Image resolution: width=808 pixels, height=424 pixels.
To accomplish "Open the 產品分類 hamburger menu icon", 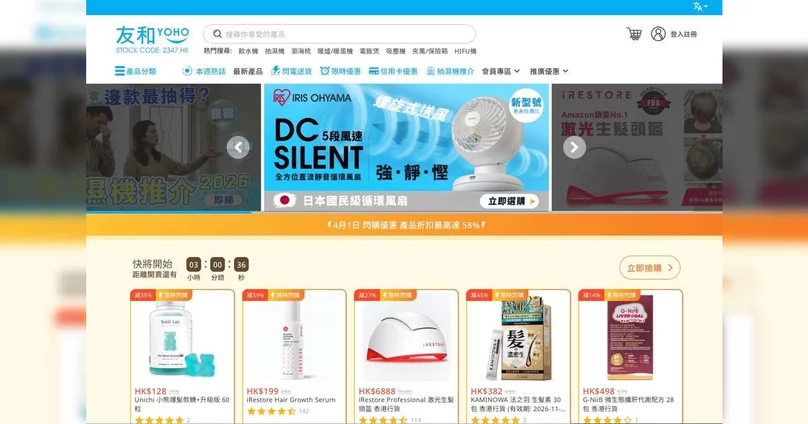I will (x=120, y=71).
